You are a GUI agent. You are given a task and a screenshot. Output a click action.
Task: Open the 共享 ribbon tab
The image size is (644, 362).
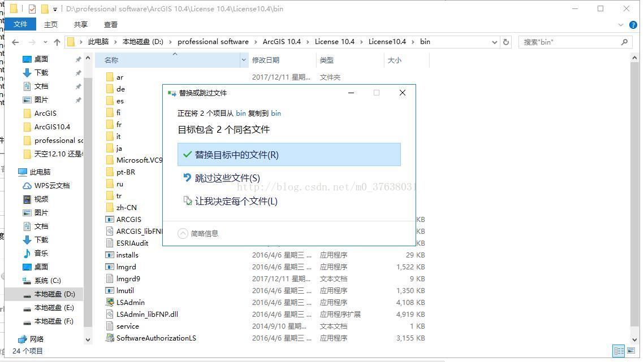(x=80, y=25)
